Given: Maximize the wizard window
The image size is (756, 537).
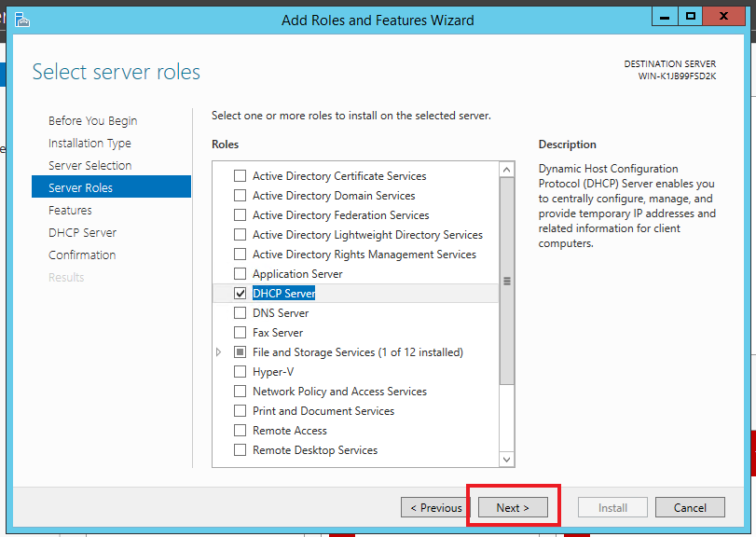Looking at the screenshot, I should 690,16.
